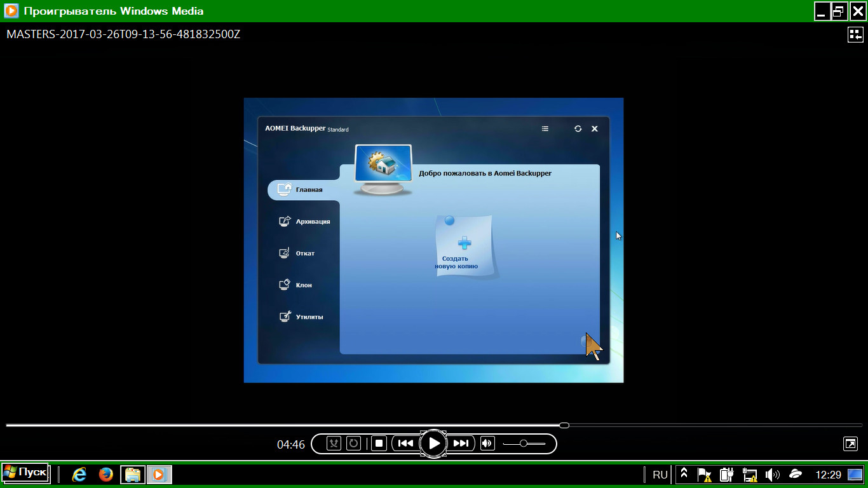This screenshot has width=868, height=488.
Task: Click the Show Desktop button
Action: pos(855,474)
